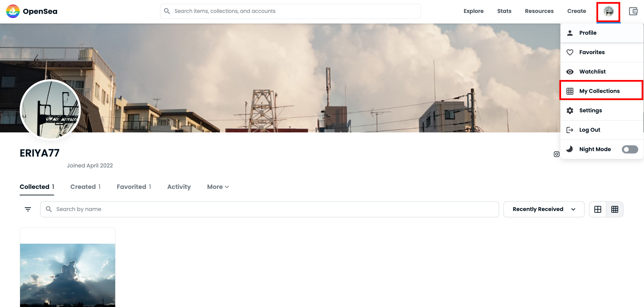Viewport: 644px width, 307px height.
Task: Click the moon icon beside Night Mode
Action: [x=570, y=149]
